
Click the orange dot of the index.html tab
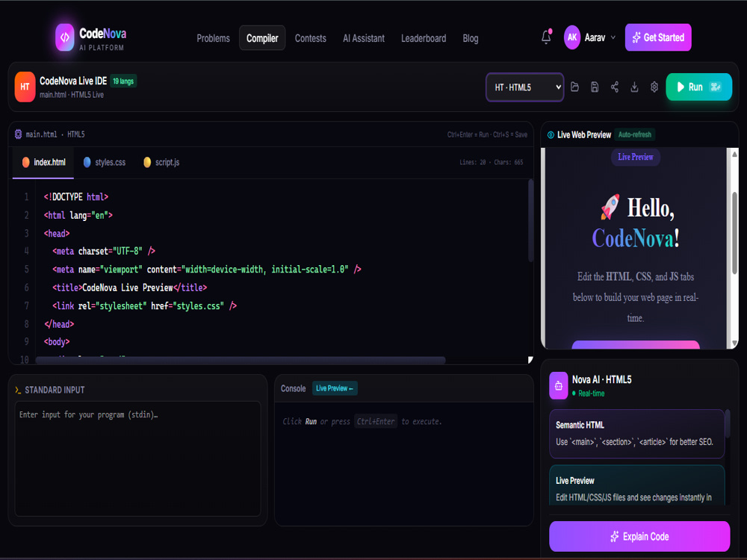pyautogui.click(x=25, y=162)
